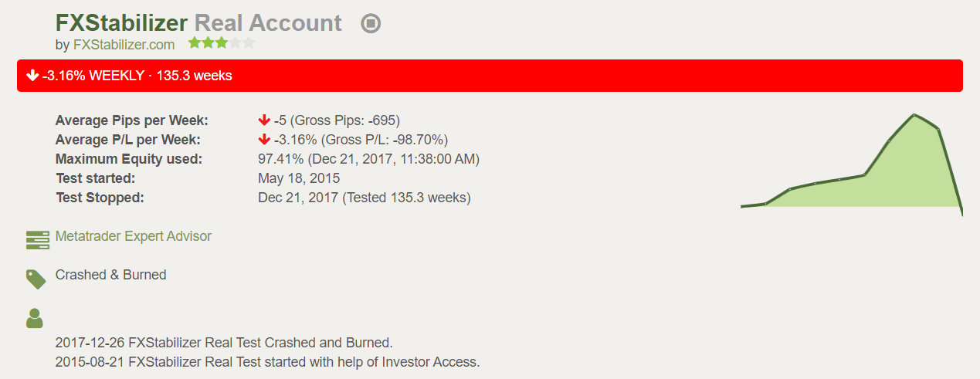
Task: Click the tag icon next to Crashed & Burned
Action: (36, 279)
